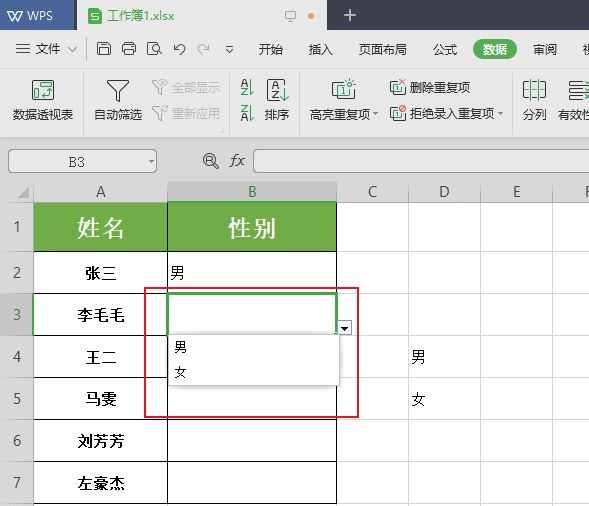Click the 姓名 header cell
This screenshot has width=589, height=506.
point(100,227)
